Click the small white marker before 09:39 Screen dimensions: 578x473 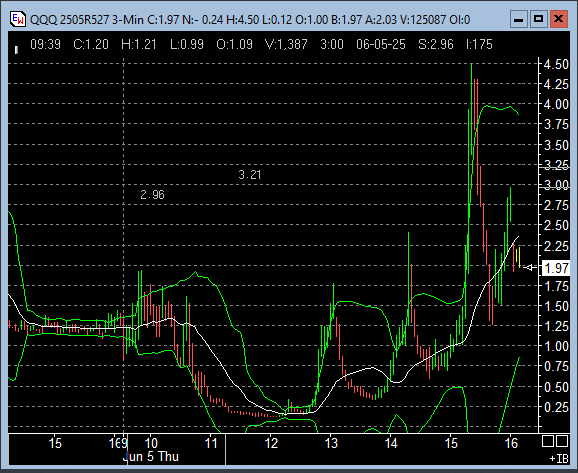[16, 50]
